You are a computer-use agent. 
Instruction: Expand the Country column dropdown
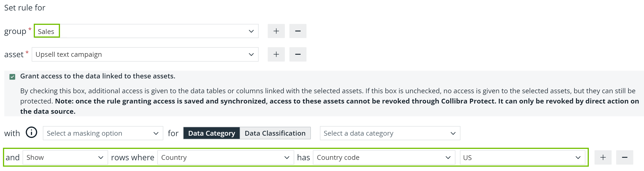pos(225,157)
